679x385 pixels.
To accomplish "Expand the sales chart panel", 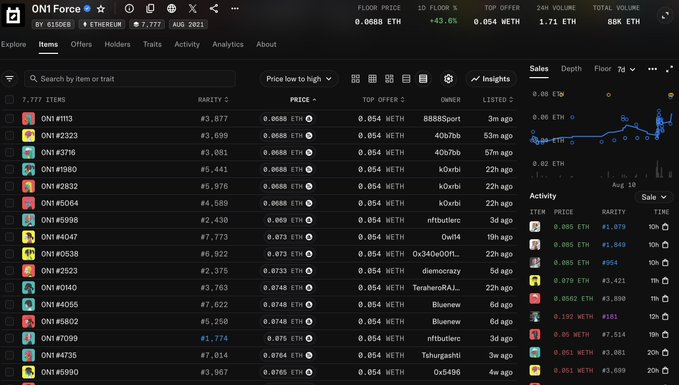I will coord(669,69).
